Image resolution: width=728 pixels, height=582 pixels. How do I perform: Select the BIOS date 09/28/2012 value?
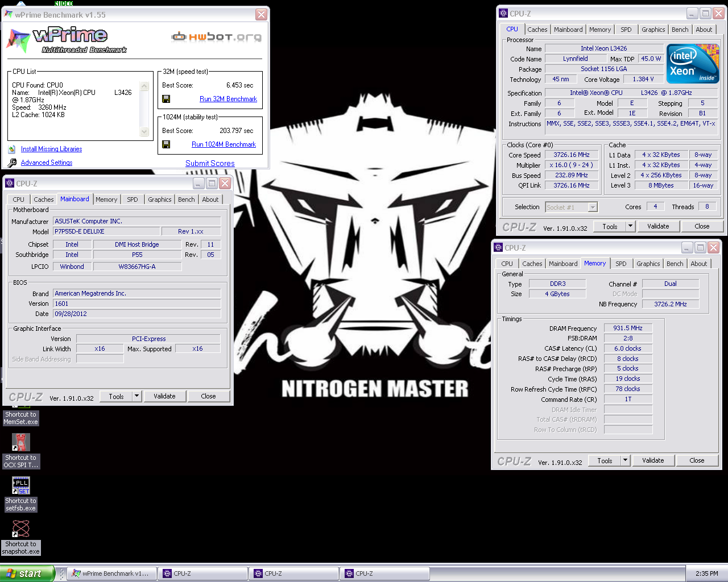coord(137,314)
